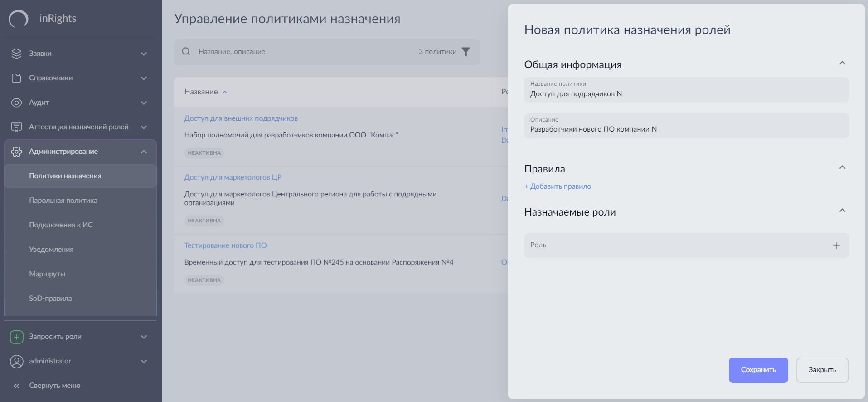Image resolution: width=868 pixels, height=402 pixels.
Task: Collapse the Общая информация section
Action: pyautogui.click(x=842, y=63)
